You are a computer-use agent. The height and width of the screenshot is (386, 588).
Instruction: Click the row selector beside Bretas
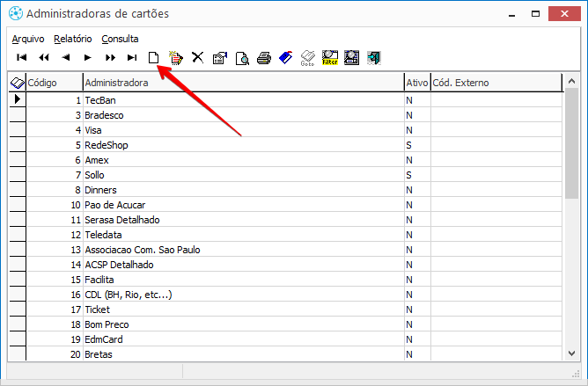(x=18, y=353)
